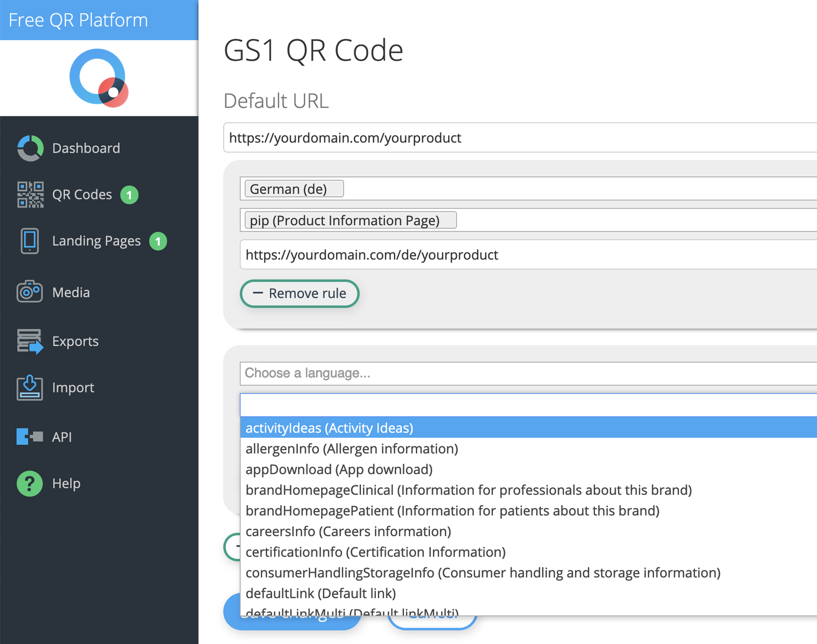Click the Media camera icon
This screenshot has width=817, height=644.
pos(30,292)
